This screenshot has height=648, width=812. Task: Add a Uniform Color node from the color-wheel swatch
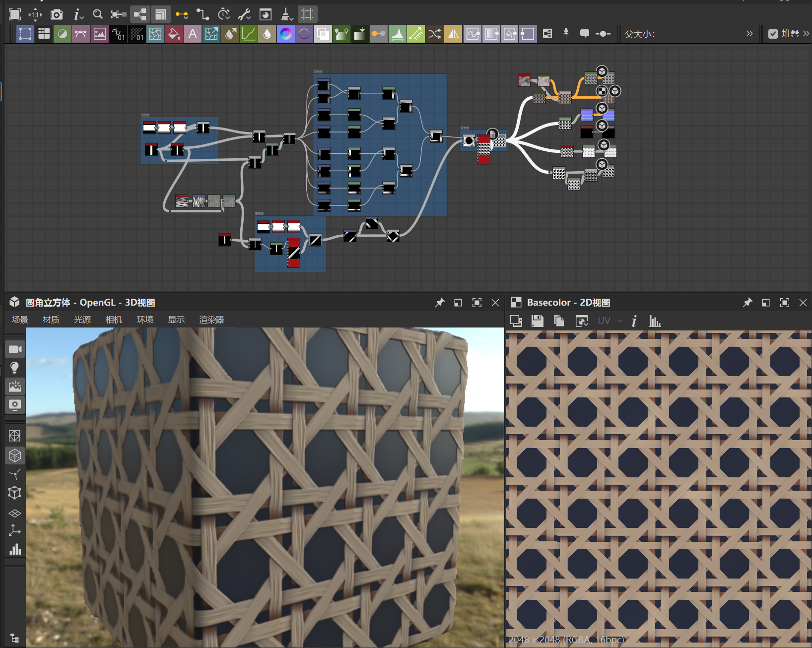click(285, 34)
